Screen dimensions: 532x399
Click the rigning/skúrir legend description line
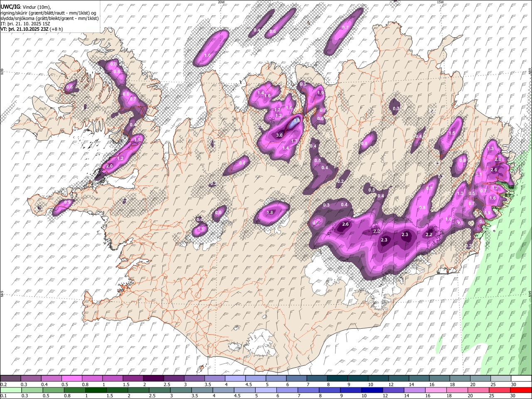click(x=48, y=12)
